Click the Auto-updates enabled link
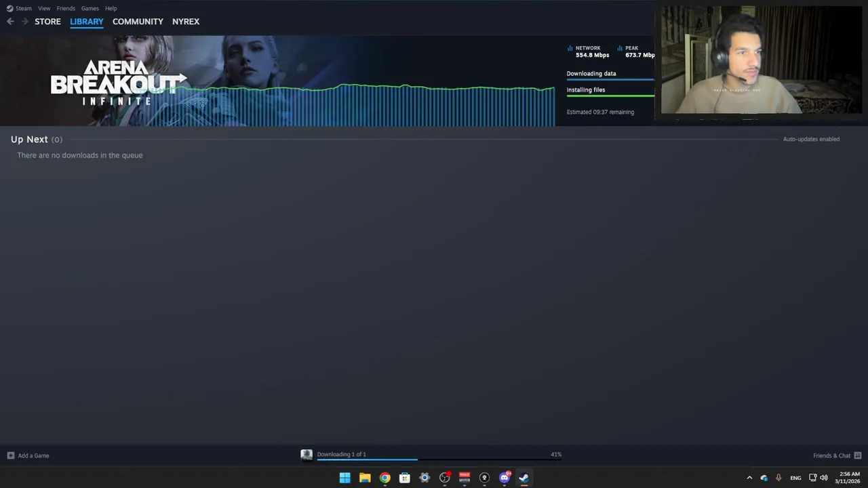 811,139
